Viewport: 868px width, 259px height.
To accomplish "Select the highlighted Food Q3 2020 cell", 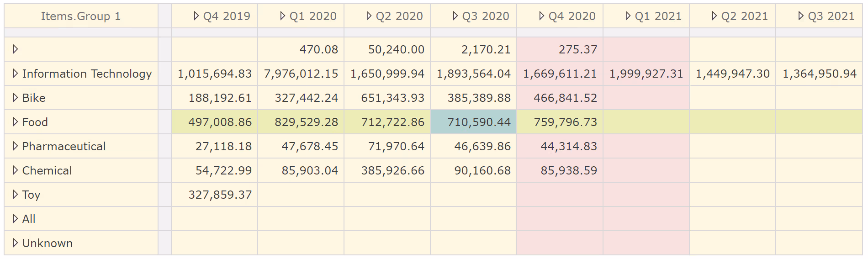I will (473, 122).
